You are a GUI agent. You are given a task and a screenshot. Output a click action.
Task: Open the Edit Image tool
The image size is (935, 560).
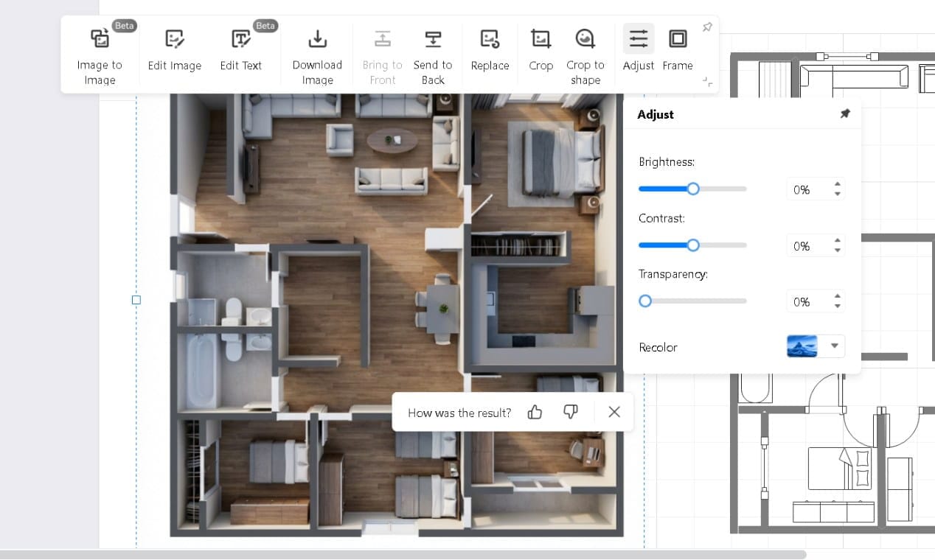pyautogui.click(x=174, y=52)
